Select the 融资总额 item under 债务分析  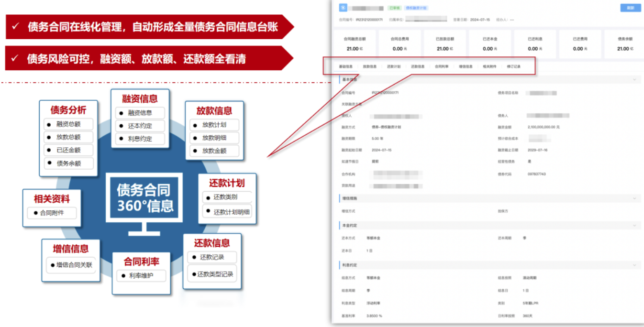69,124
